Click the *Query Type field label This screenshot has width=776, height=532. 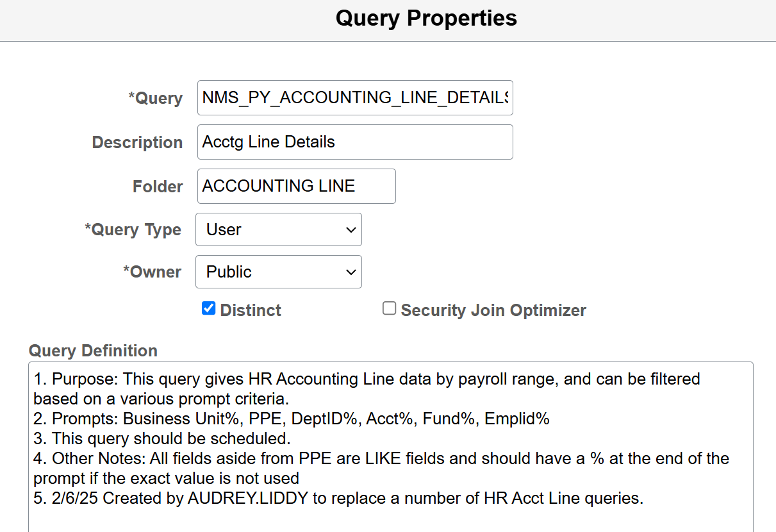pos(133,229)
